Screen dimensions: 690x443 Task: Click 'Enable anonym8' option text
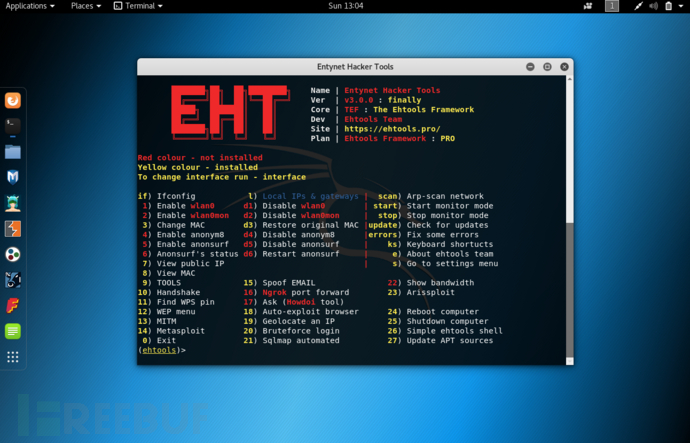point(191,235)
